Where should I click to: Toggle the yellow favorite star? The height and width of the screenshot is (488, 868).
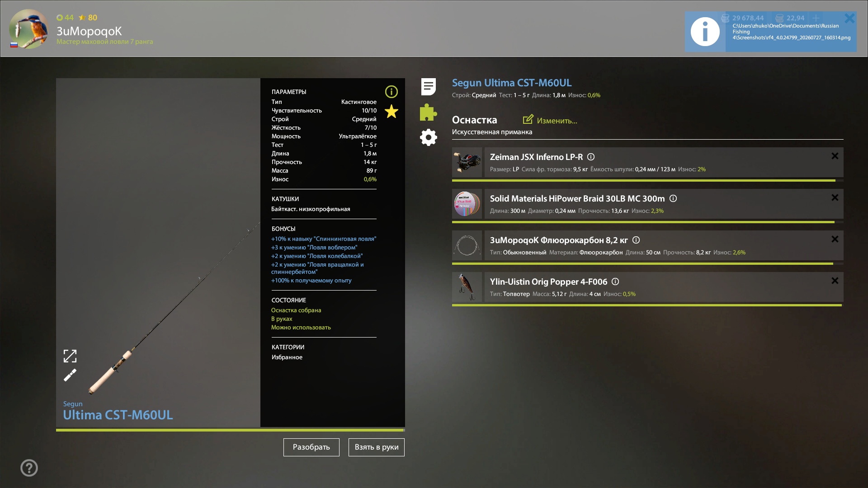392,111
